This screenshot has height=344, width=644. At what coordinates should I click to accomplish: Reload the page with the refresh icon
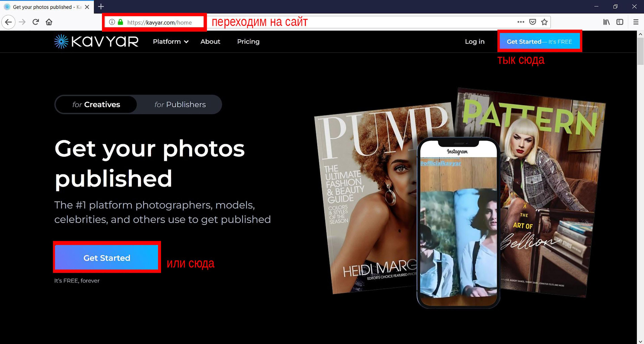[x=36, y=22]
